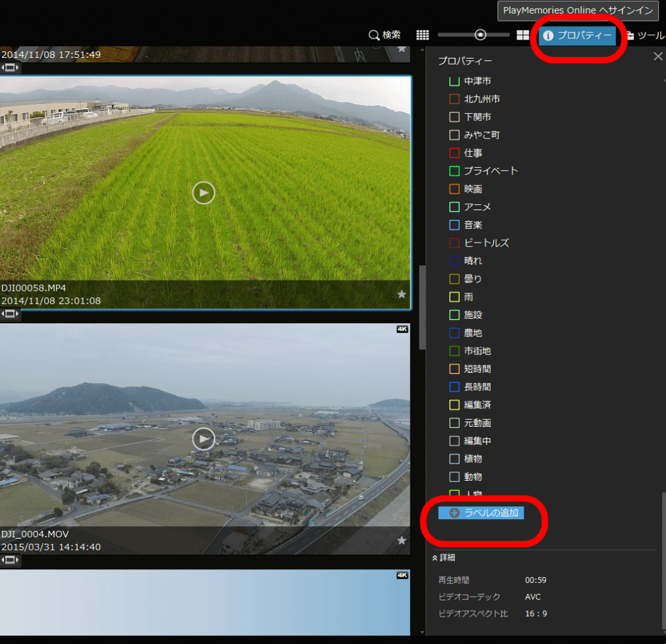Viewport: 666px width, 644px height.
Task: Close the properties panel
Action: (x=658, y=56)
